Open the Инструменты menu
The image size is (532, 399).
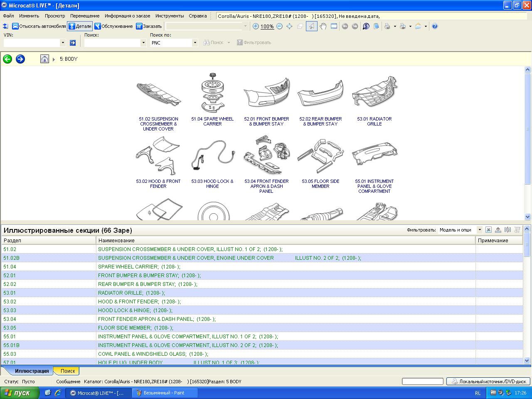pyautogui.click(x=170, y=16)
